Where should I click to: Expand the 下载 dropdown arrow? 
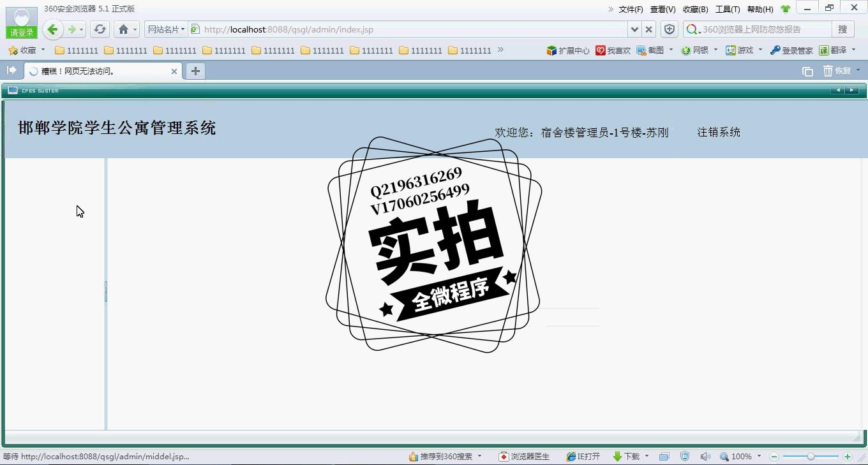(647, 456)
